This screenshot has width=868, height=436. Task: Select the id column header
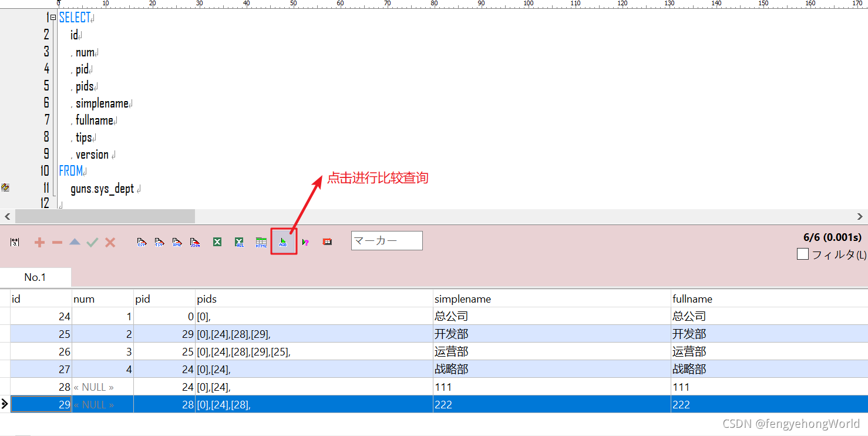point(41,299)
